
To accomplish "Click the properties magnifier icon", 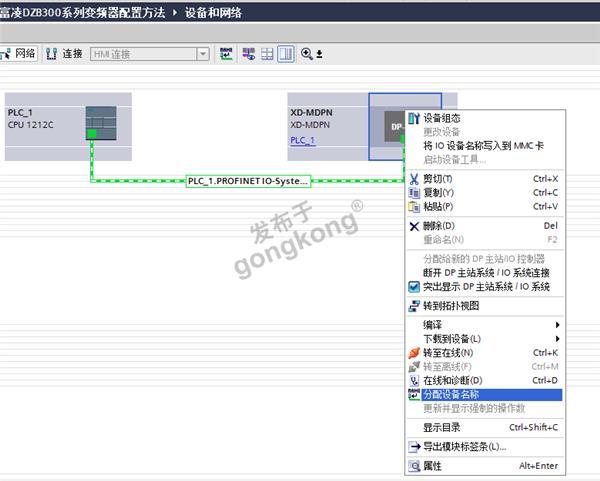I will point(414,466).
